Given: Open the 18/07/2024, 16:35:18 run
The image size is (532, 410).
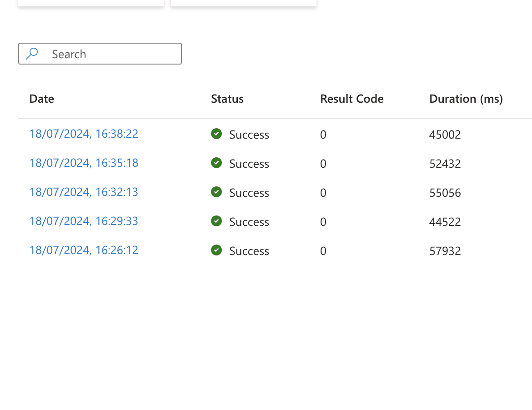Looking at the screenshot, I should [84, 163].
